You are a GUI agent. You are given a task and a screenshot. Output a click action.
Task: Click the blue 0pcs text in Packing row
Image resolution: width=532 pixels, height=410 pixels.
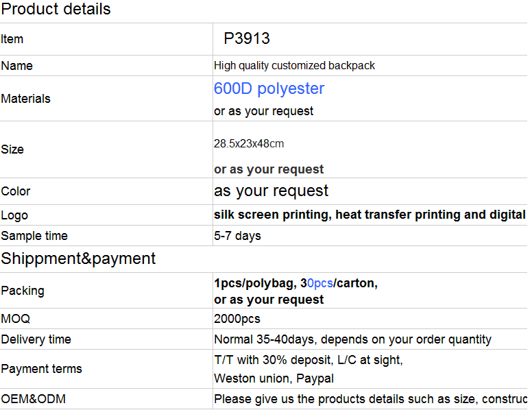coord(320,283)
